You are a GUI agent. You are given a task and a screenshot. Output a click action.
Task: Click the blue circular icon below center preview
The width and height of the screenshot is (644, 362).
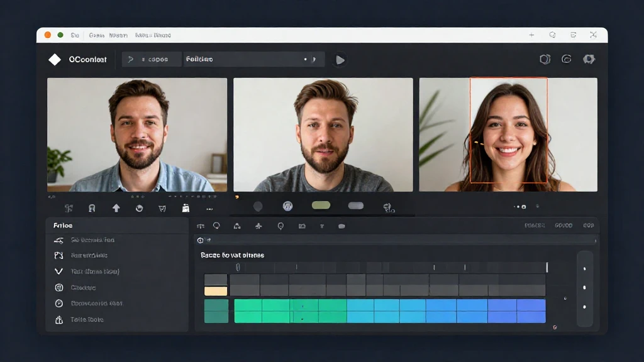click(x=288, y=206)
